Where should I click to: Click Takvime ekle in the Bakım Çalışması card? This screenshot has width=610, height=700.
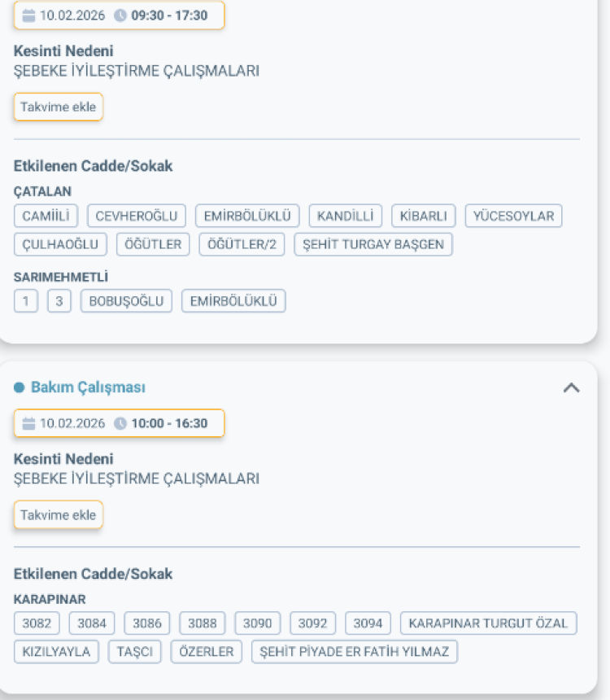coord(58,514)
